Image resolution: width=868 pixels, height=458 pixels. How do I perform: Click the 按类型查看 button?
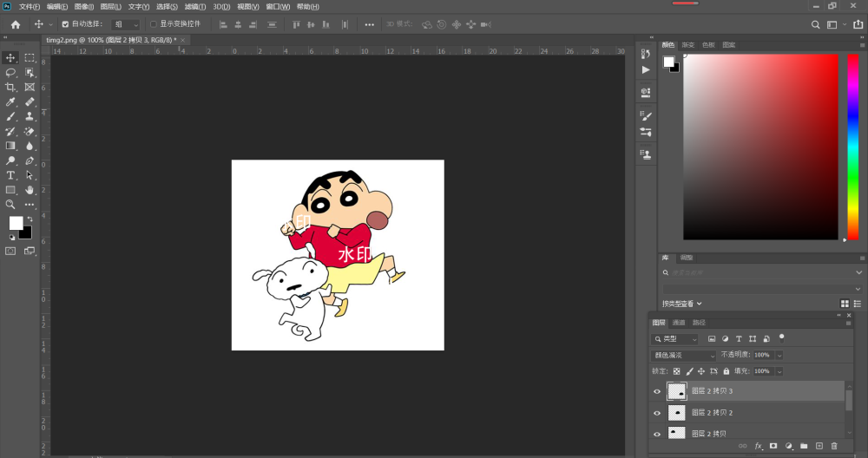[x=682, y=304]
